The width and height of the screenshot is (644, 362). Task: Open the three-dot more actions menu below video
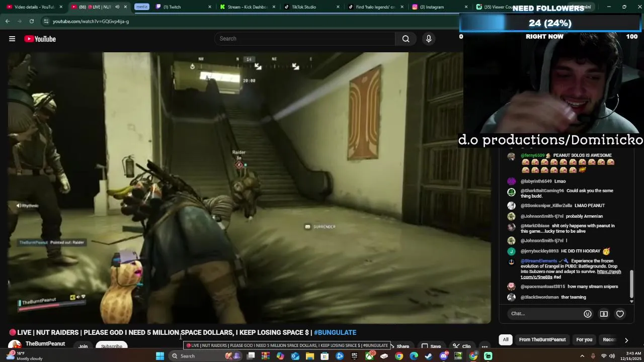pyautogui.click(x=485, y=346)
